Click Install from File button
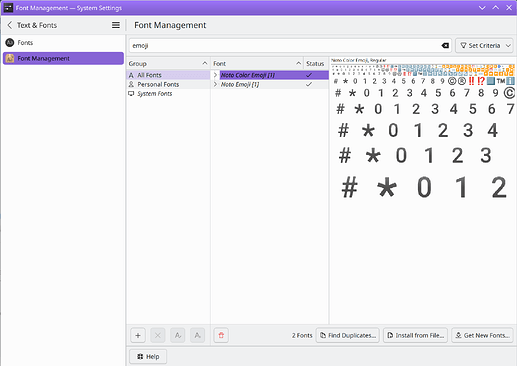Screen dimensions: 517x366 (416, 335)
